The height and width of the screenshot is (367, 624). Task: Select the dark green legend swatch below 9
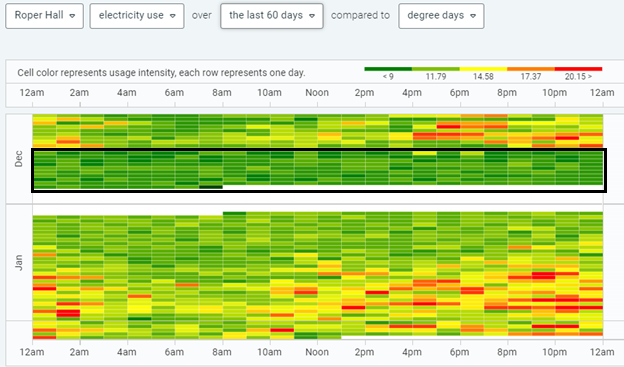click(x=388, y=69)
